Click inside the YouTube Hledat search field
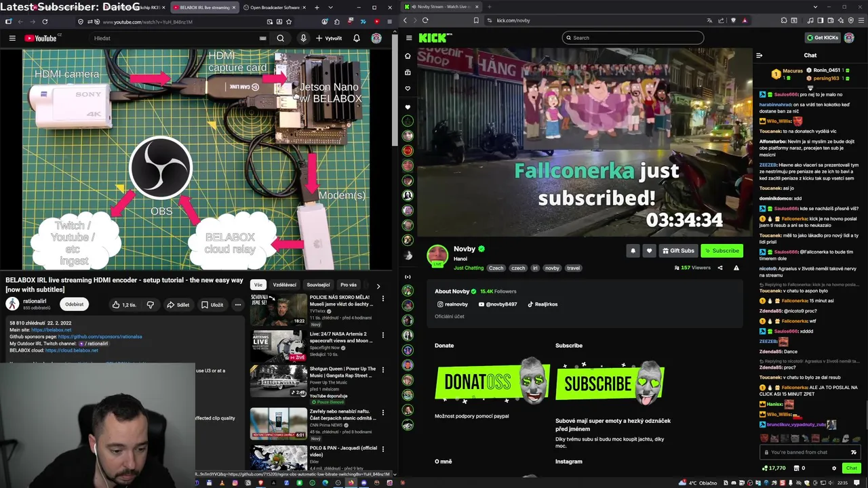868x488 pixels. tap(180, 38)
